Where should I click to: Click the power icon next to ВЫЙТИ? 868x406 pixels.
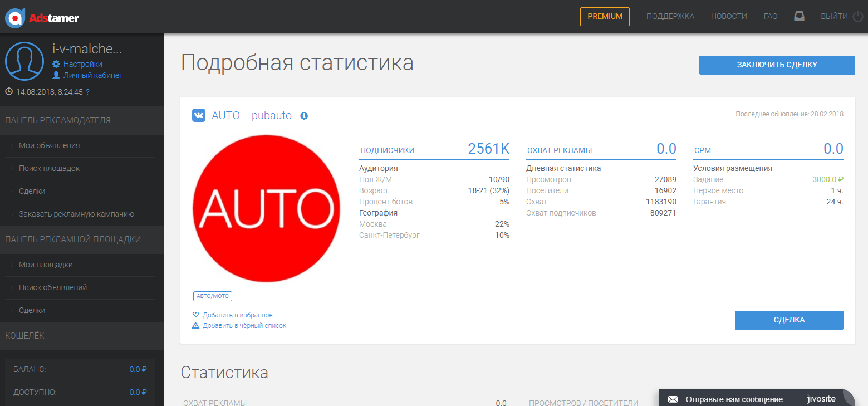(x=858, y=16)
